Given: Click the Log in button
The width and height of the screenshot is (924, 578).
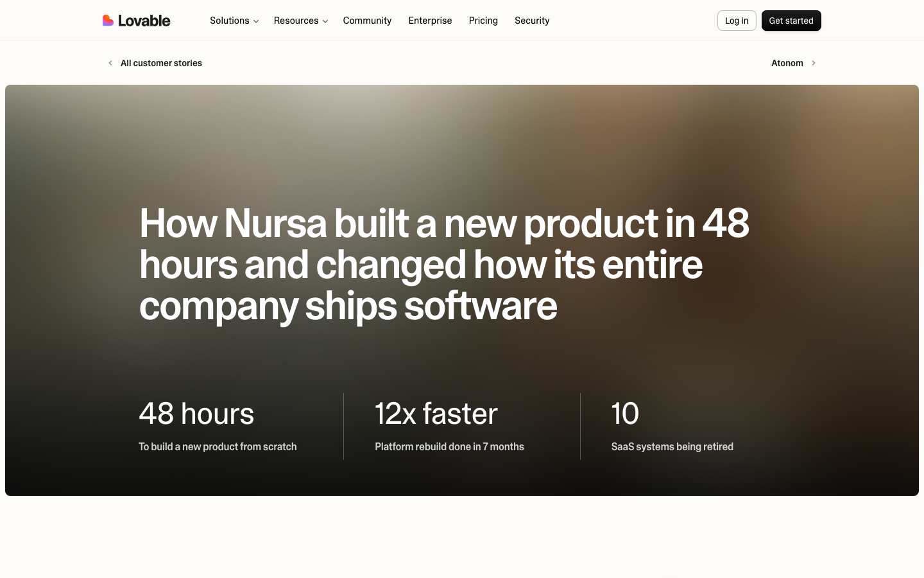Looking at the screenshot, I should [737, 21].
